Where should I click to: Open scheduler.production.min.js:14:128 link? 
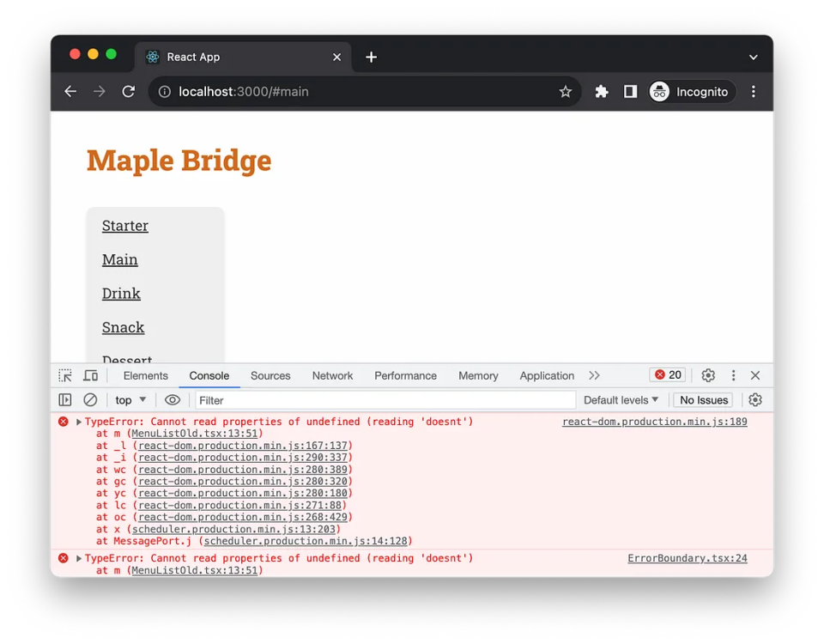306,541
